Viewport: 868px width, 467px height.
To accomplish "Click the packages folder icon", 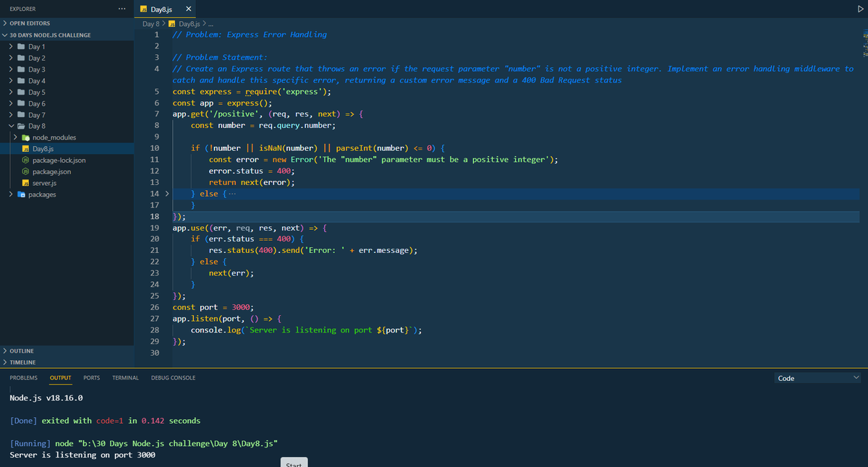I will click(x=21, y=194).
